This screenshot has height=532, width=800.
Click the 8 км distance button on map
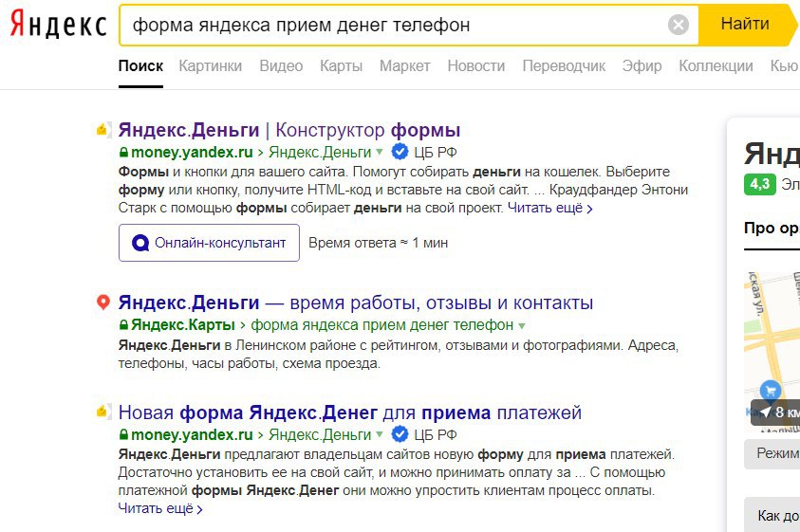[775, 413]
